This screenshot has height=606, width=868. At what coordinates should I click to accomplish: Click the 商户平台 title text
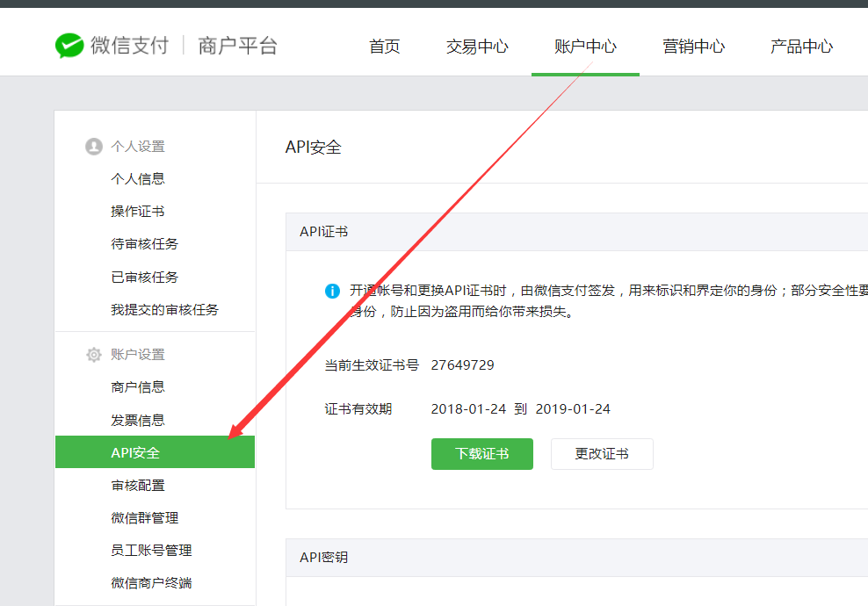237,46
